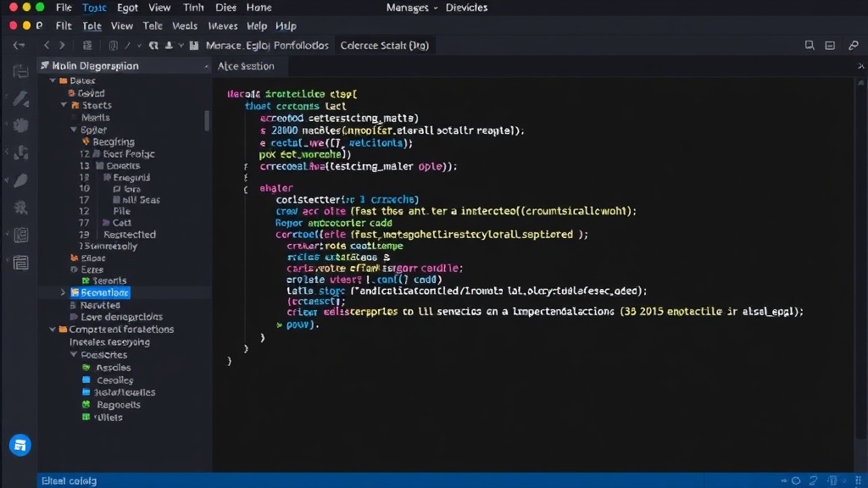
Task: Open the Egot menu
Action: (x=127, y=8)
